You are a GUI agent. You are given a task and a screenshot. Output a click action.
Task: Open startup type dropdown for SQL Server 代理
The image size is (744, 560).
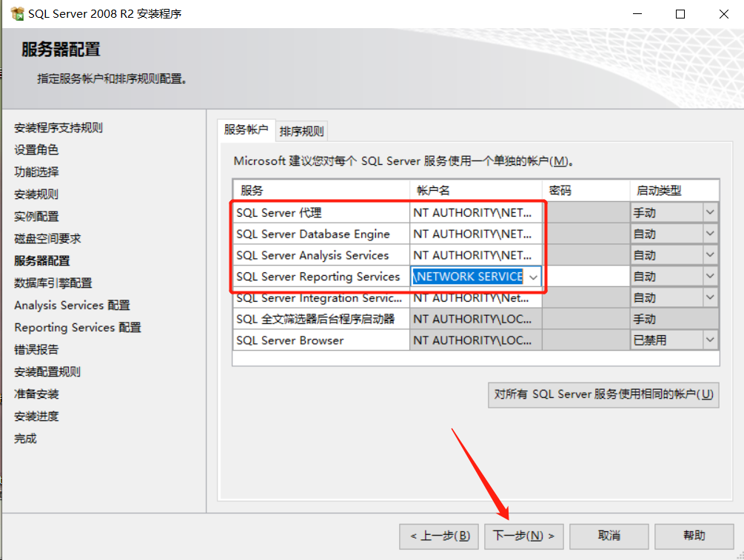[710, 212]
